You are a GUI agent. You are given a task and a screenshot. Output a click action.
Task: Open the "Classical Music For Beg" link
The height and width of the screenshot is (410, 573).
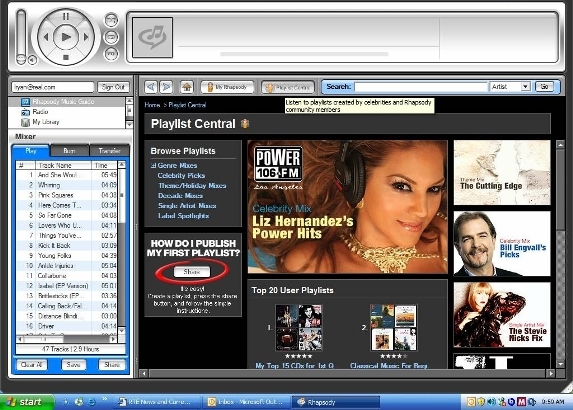388,365
